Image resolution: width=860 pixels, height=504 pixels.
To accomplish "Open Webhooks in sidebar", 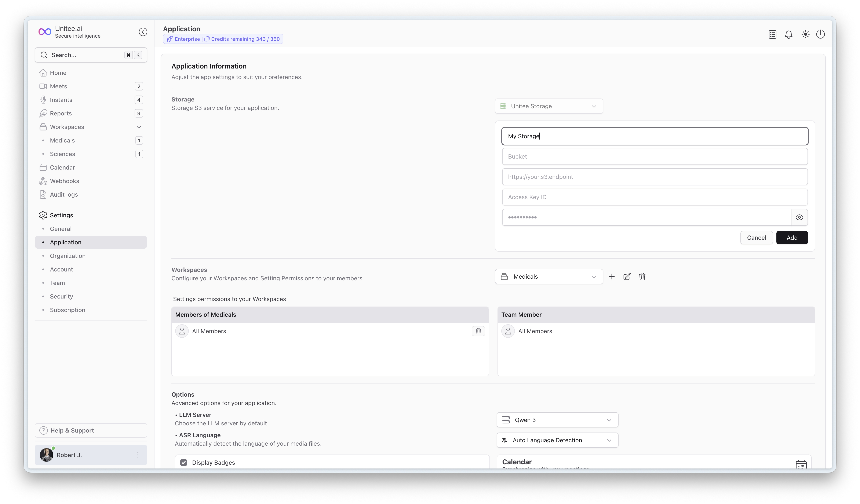I will coord(91,181).
